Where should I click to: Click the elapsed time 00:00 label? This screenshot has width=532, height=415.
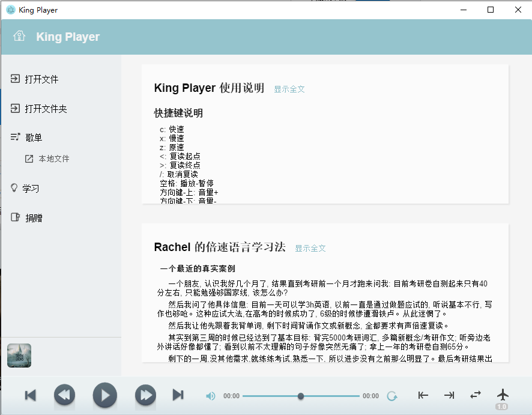[231, 396]
